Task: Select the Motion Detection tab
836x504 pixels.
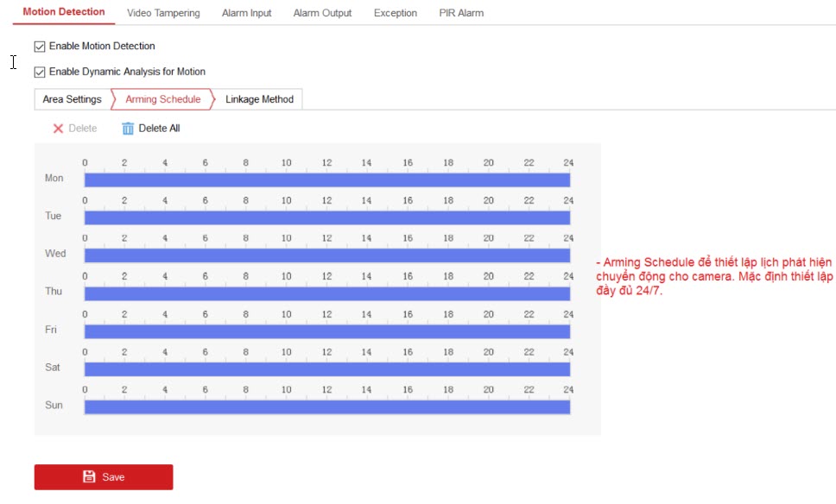Action: (64, 12)
